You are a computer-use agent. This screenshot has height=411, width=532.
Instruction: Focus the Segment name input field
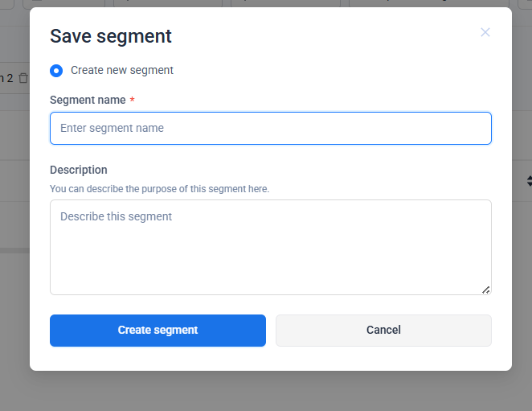click(270, 128)
